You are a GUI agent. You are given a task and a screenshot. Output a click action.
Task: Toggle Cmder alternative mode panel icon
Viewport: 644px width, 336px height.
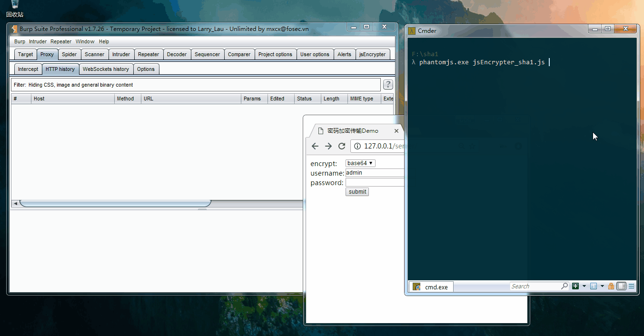point(621,286)
